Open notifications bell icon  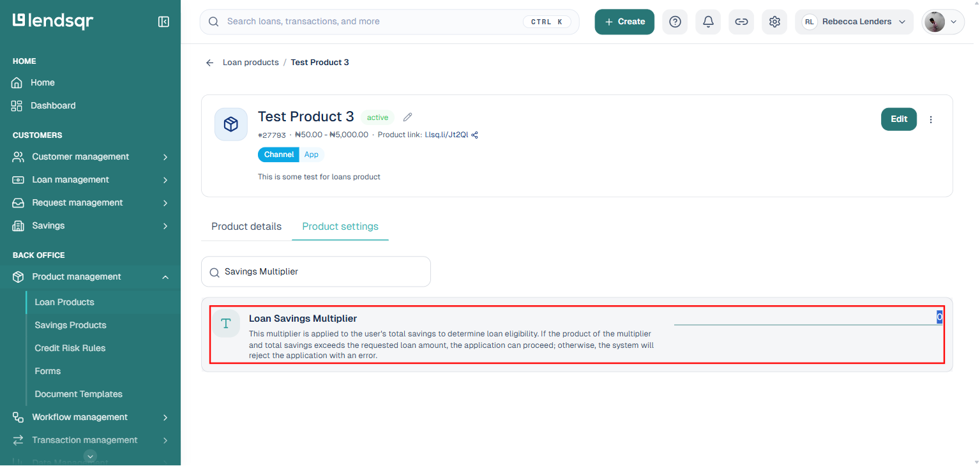(x=708, y=22)
